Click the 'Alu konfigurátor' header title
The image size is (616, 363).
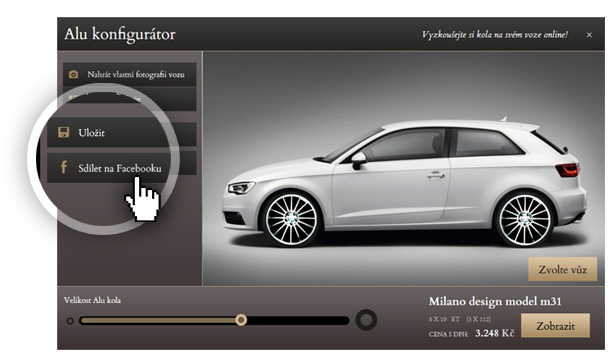coord(120,34)
